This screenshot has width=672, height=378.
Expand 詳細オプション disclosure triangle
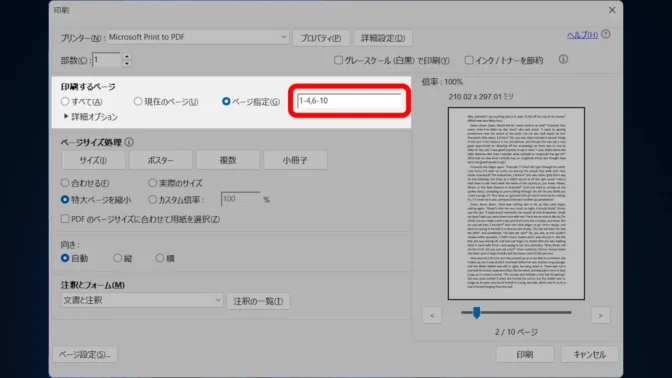(x=66, y=116)
